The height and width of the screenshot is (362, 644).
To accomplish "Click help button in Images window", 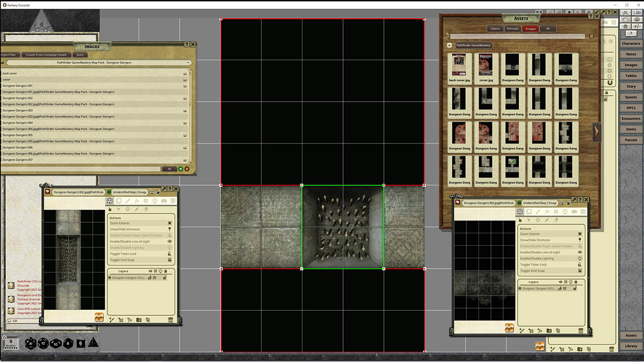I will tap(187, 44).
